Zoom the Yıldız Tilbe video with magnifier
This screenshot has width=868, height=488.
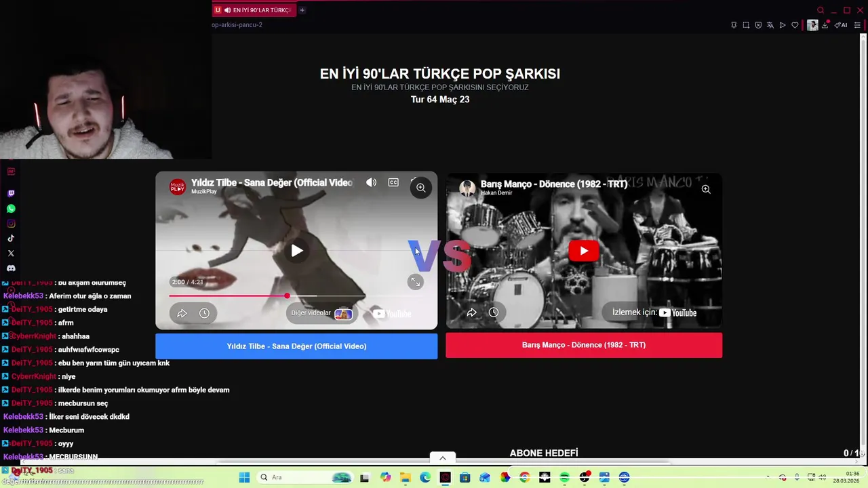click(x=421, y=188)
